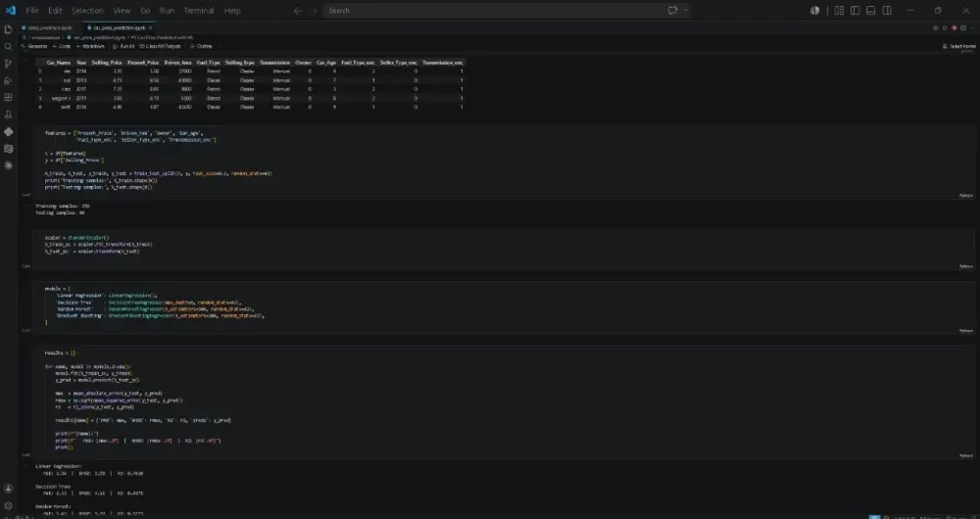This screenshot has height=519, width=980.
Task: Open the Go menu
Action: (x=145, y=11)
